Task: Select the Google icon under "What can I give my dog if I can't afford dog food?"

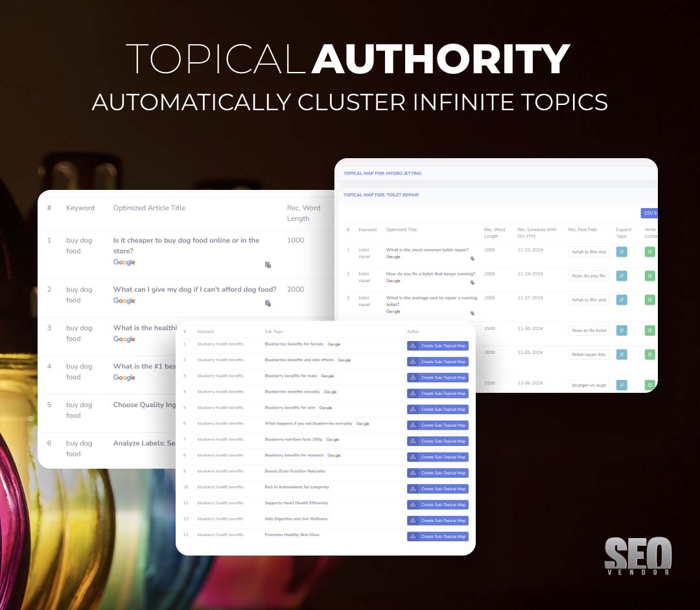Action: pyautogui.click(x=123, y=301)
